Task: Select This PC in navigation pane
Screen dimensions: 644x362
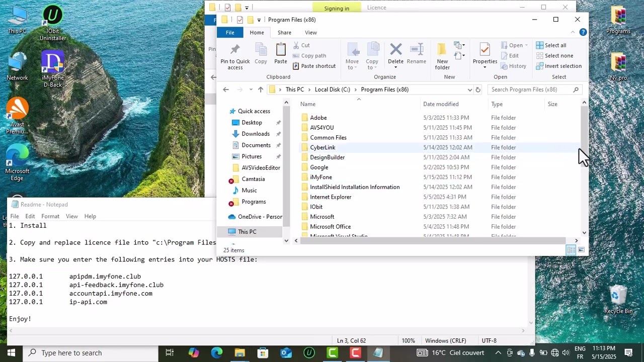Action: coord(247,232)
